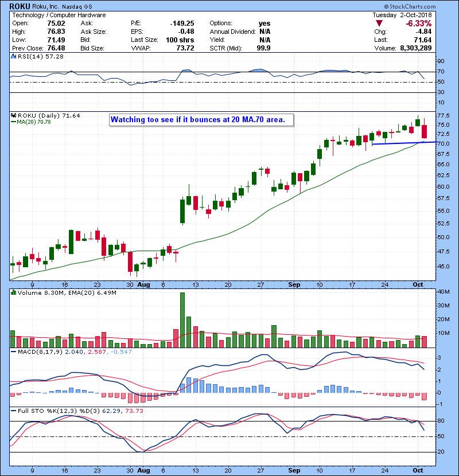This screenshot has height=476, width=459.
Task: Click the Chg value -4.84
Action: 423,32
